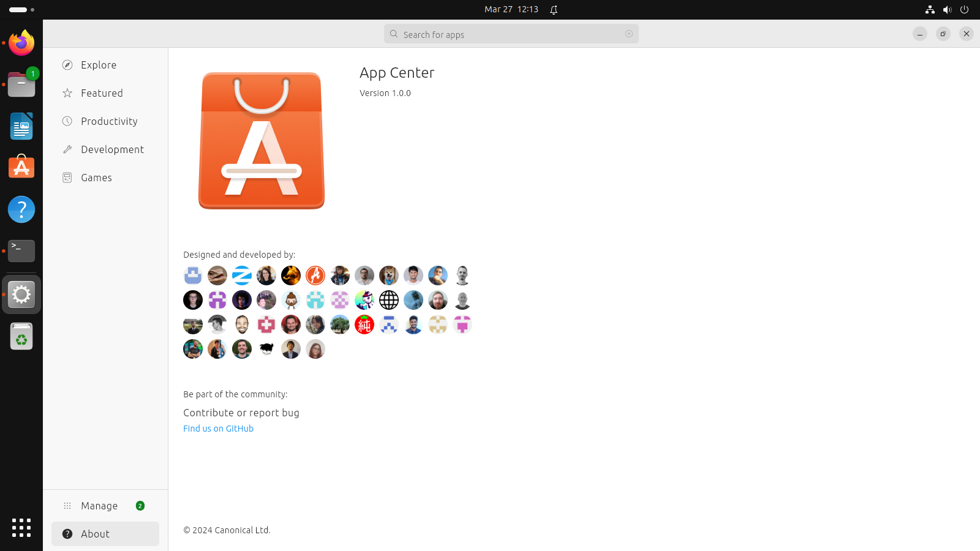Click the tan pixel identicon avatar

coord(438,324)
